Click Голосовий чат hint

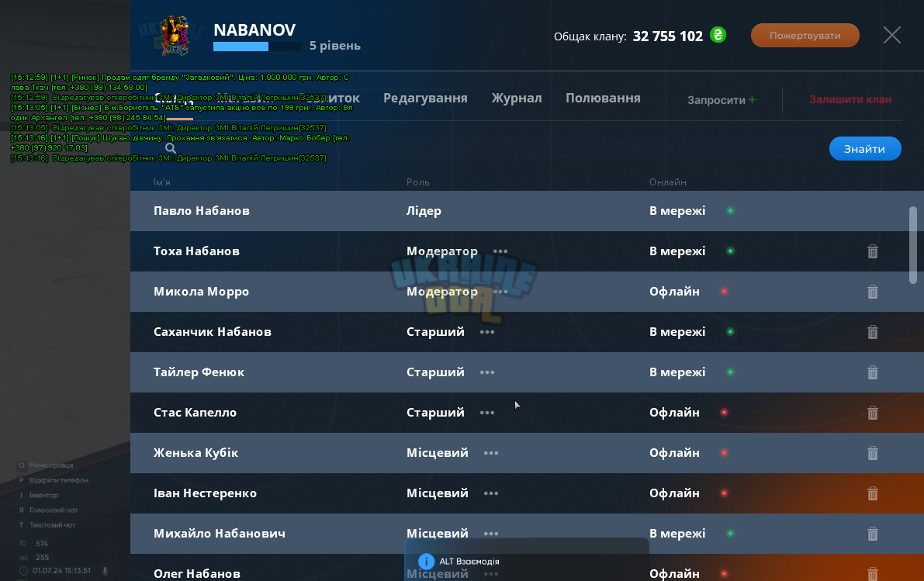[x=54, y=510]
